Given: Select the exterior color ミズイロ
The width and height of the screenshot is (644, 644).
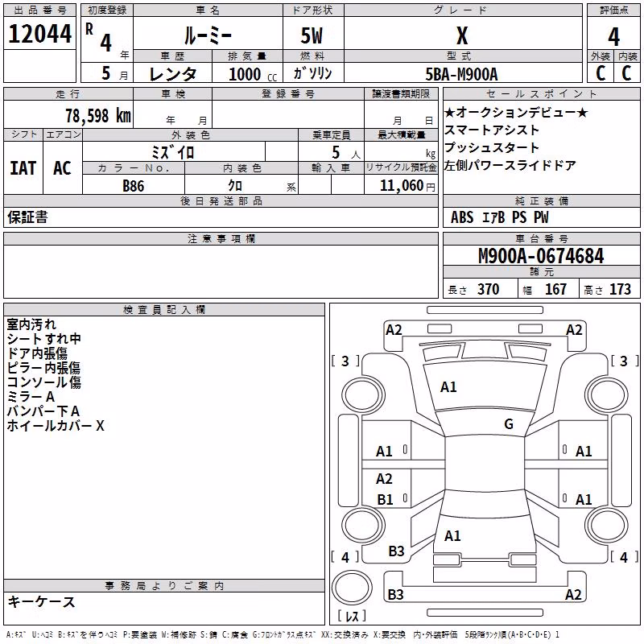Looking at the screenshot, I should pyautogui.click(x=173, y=152).
